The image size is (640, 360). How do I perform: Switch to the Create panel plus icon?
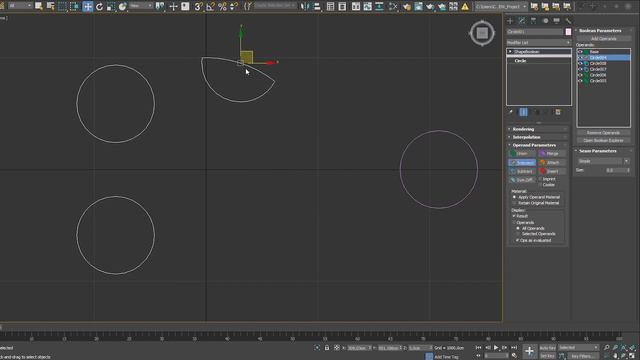pyautogui.click(x=510, y=20)
